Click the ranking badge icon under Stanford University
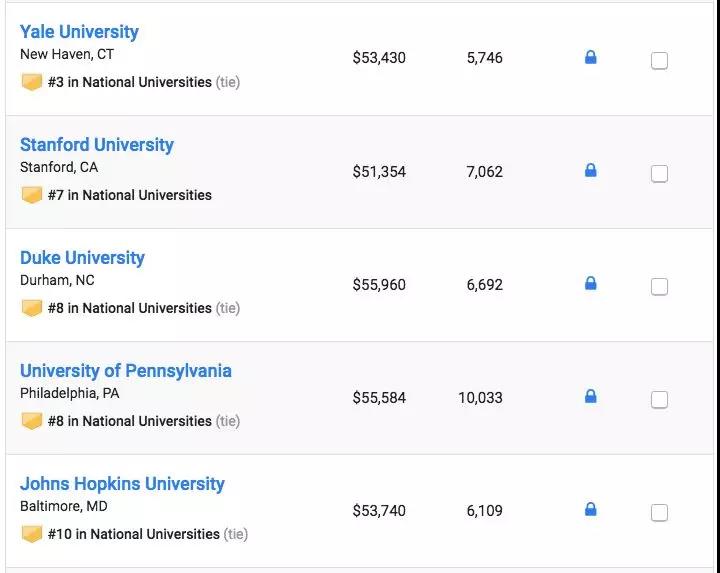 (x=32, y=195)
